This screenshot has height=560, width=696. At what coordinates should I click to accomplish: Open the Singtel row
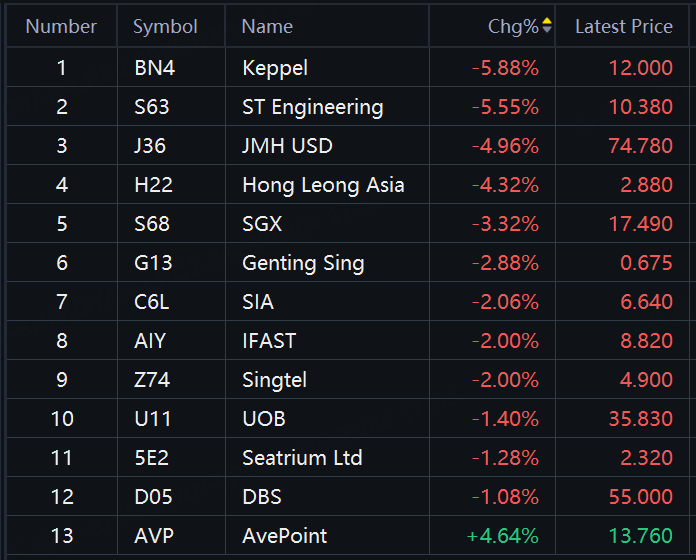click(x=274, y=380)
